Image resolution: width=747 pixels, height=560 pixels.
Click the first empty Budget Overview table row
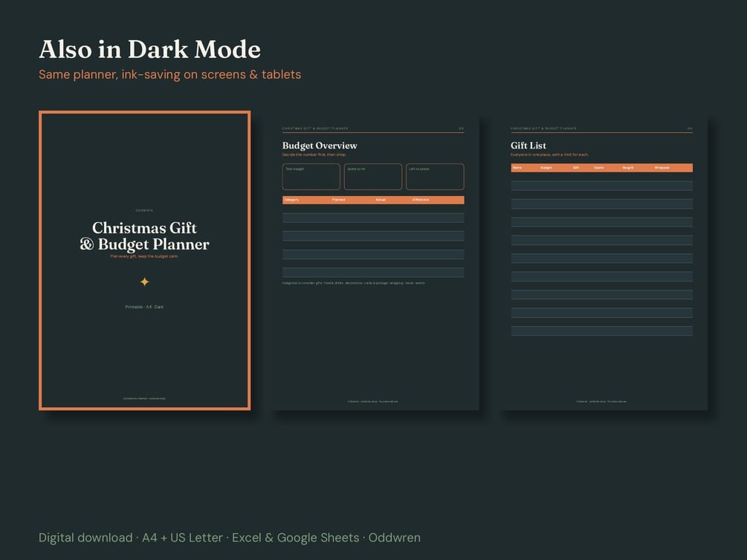pos(373,218)
